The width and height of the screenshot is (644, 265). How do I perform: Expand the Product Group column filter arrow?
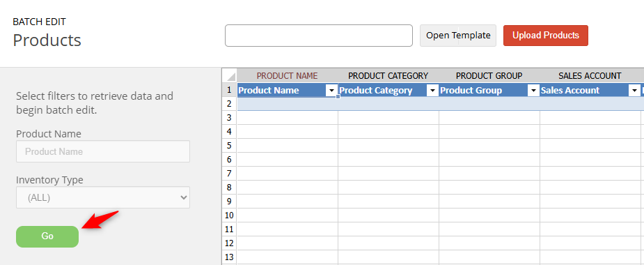pos(533,91)
